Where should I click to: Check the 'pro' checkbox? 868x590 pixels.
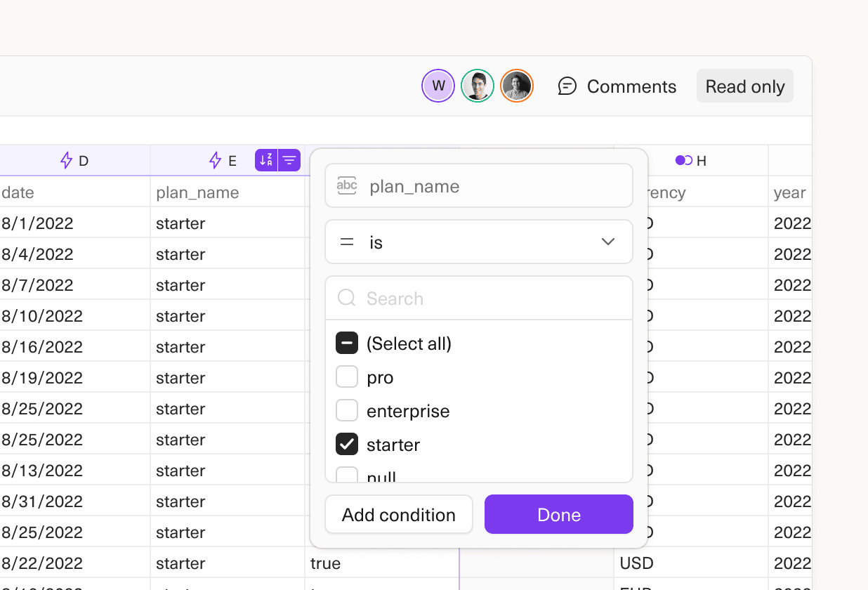pos(347,377)
